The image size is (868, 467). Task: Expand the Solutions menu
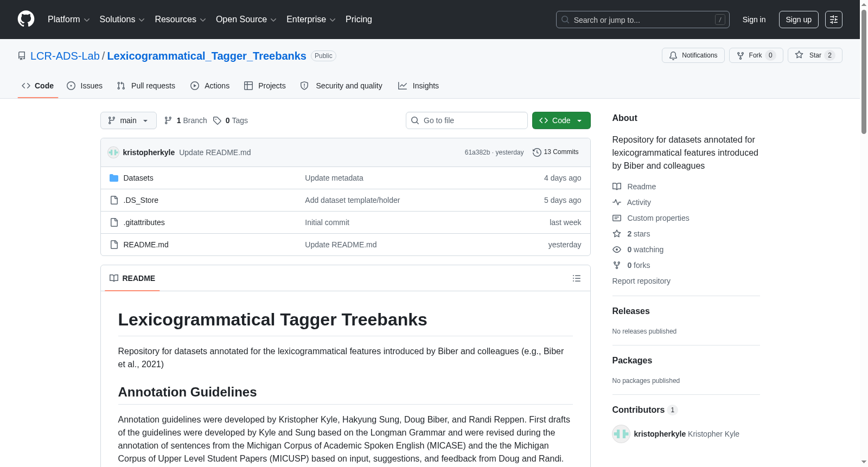[x=122, y=20]
